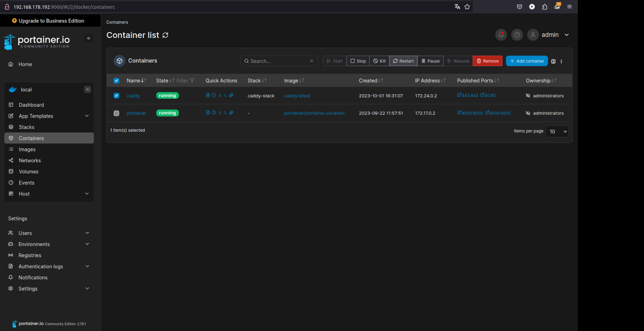View stats quick action for caddy
The image size is (644, 331).
pyautogui.click(x=219, y=95)
